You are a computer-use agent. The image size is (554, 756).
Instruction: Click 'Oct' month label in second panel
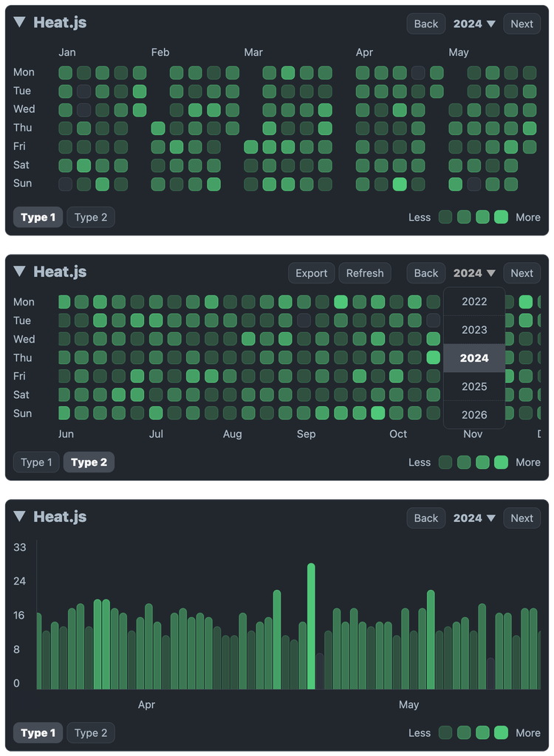pos(398,434)
